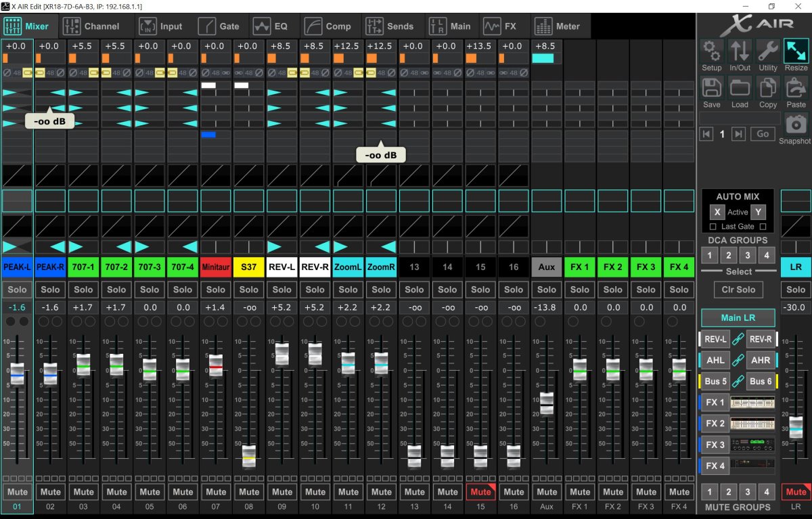Activate mute group 2
This screenshot has width=812, height=519.
[729, 491]
